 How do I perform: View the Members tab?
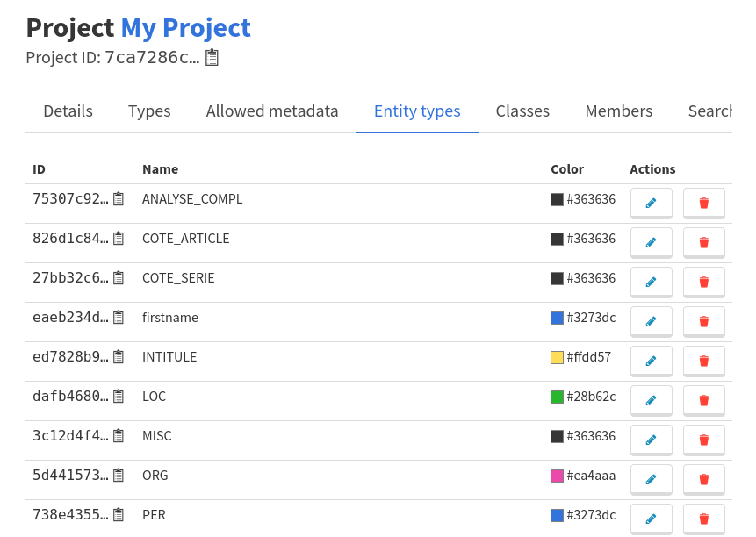point(618,111)
